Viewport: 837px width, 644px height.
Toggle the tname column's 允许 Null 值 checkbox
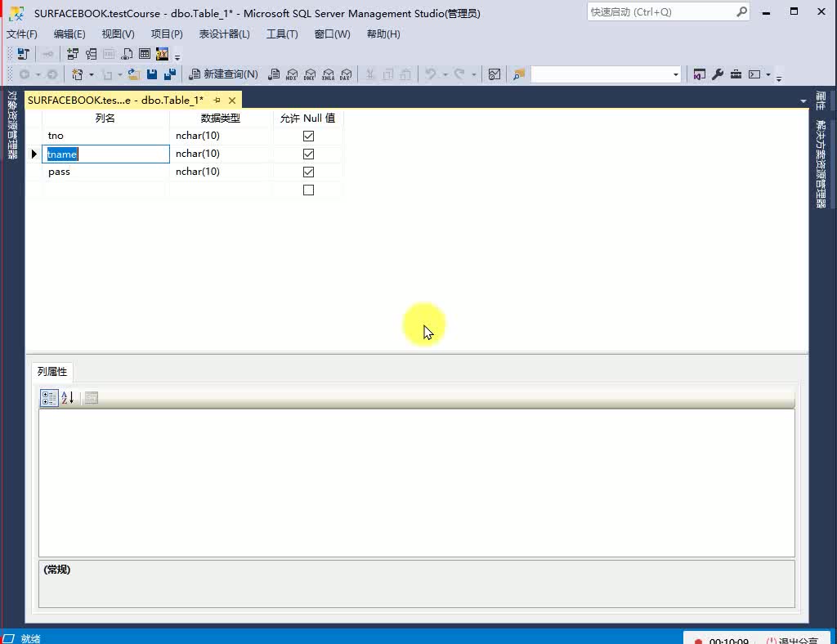click(x=308, y=154)
